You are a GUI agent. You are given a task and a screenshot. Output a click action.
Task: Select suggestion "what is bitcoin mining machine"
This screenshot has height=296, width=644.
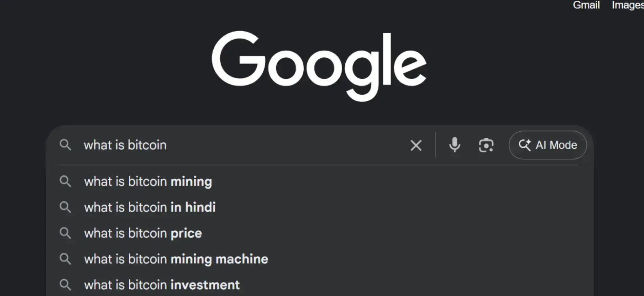[x=176, y=259]
